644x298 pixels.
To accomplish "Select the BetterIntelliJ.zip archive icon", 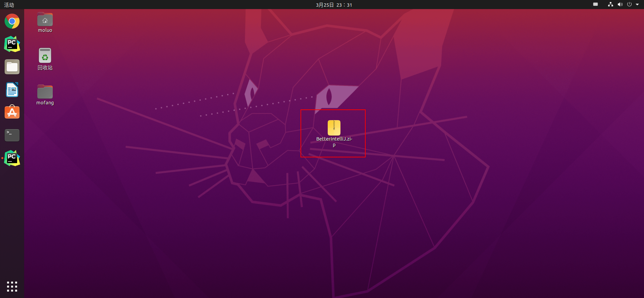I will point(334,128).
